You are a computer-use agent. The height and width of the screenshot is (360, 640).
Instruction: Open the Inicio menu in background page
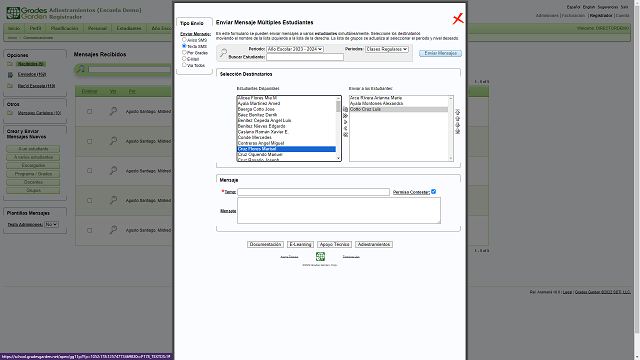point(14,28)
